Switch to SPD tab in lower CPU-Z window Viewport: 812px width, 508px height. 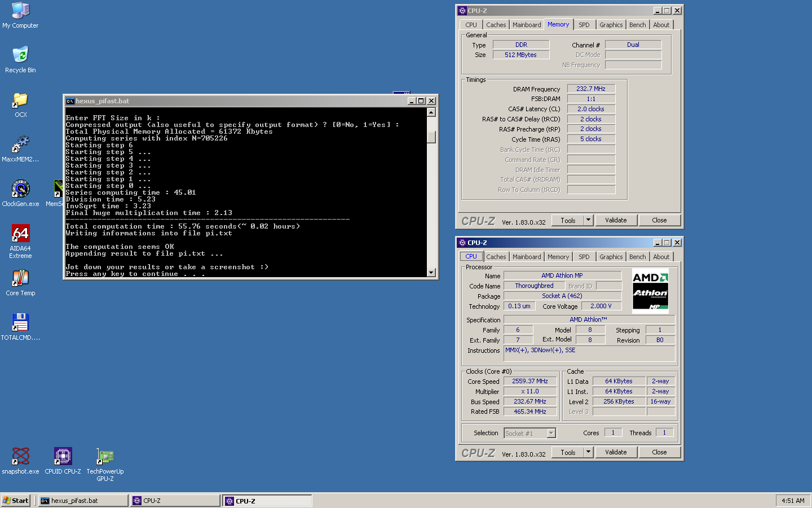point(584,257)
